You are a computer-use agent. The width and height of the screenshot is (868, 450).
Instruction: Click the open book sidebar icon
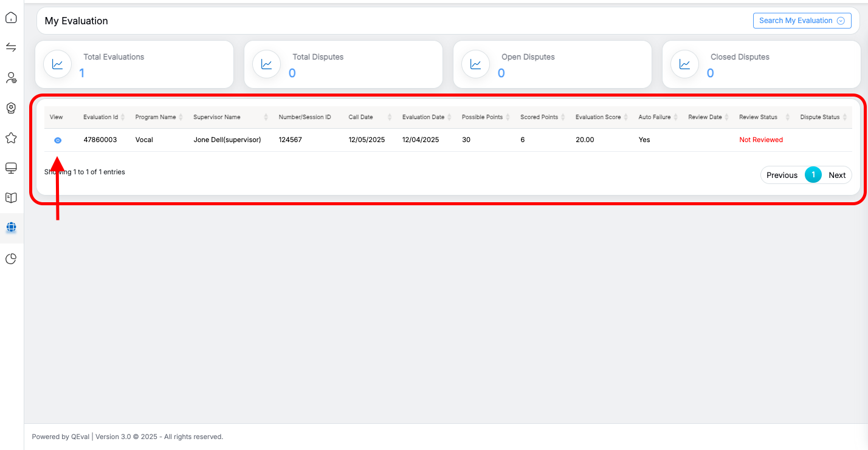pos(11,197)
